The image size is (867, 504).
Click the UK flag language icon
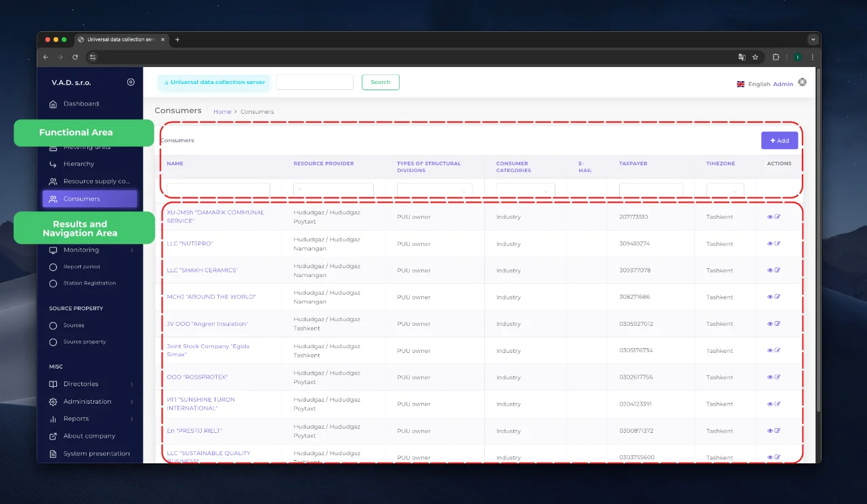point(740,84)
